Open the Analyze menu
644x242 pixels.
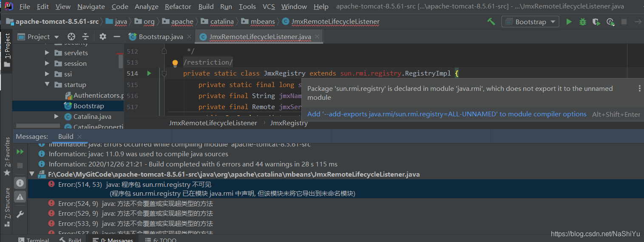coord(147,7)
